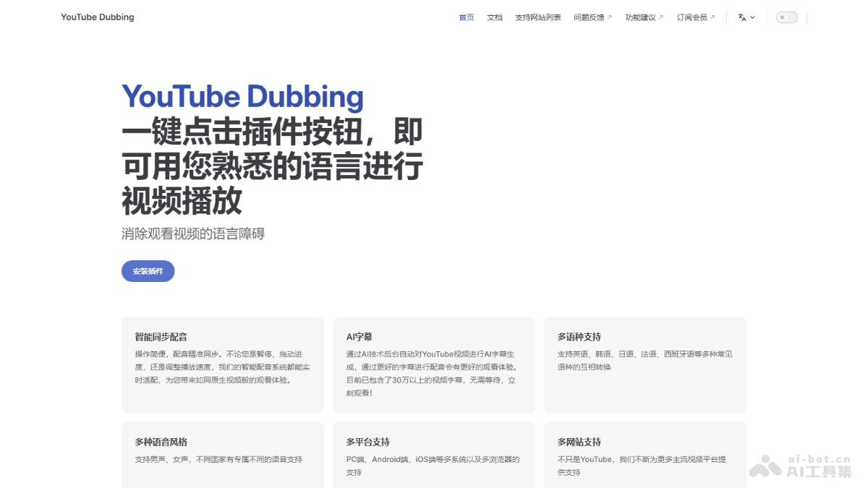Click the 安装插件 install button
Viewport: 868px width, 488px height.
(148, 270)
